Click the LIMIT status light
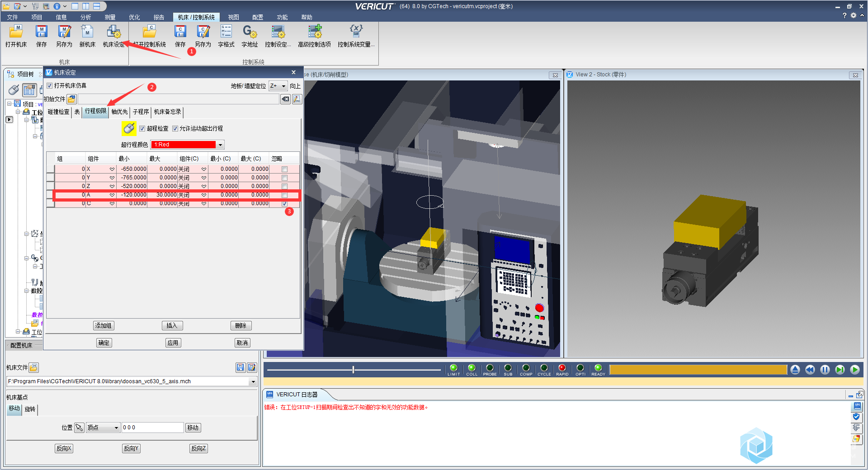Image resolution: width=868 pixels, height=470 pixels. [453, 368]
